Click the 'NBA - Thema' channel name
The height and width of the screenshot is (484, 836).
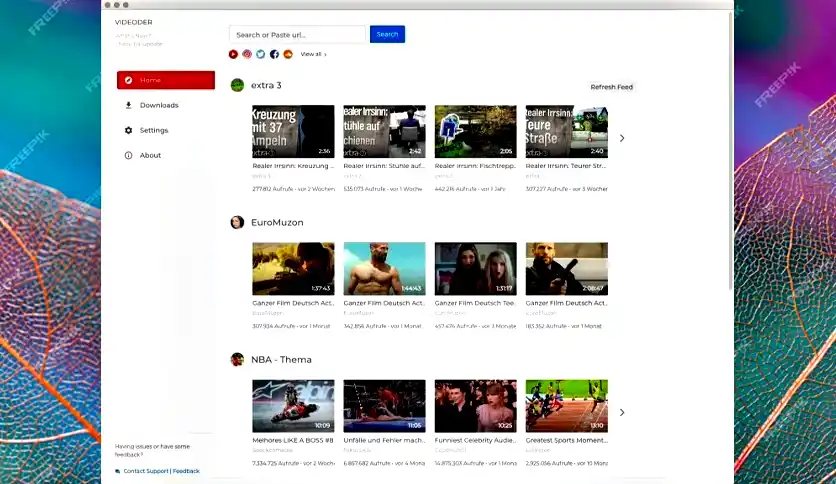coord(282,360)
